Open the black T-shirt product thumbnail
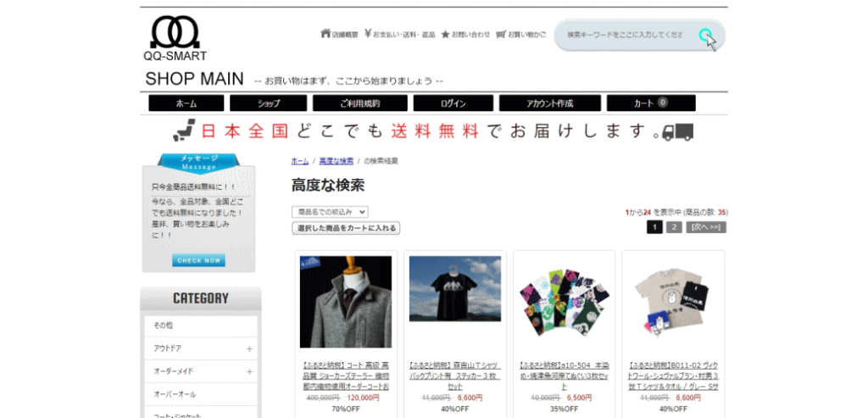Viewport: 868px width, 418px height. tap(455, 288)
